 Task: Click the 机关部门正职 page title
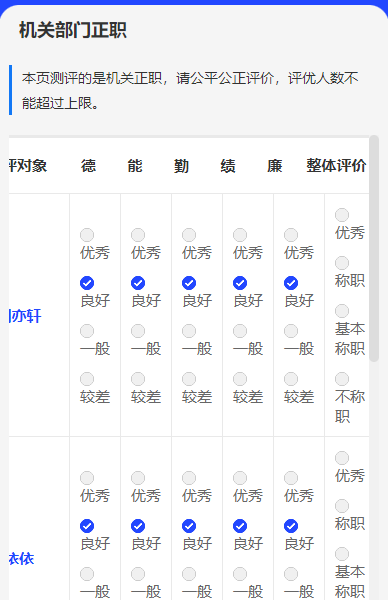point(73,30)
